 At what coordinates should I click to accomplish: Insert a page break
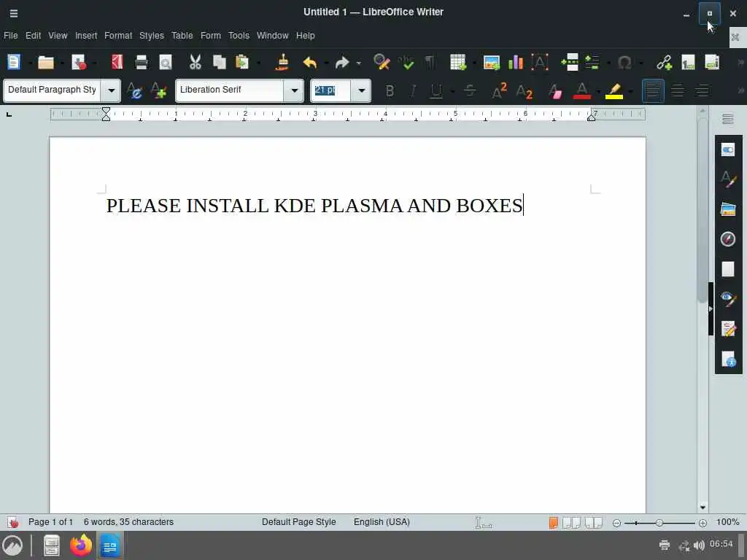click(569, 63)
